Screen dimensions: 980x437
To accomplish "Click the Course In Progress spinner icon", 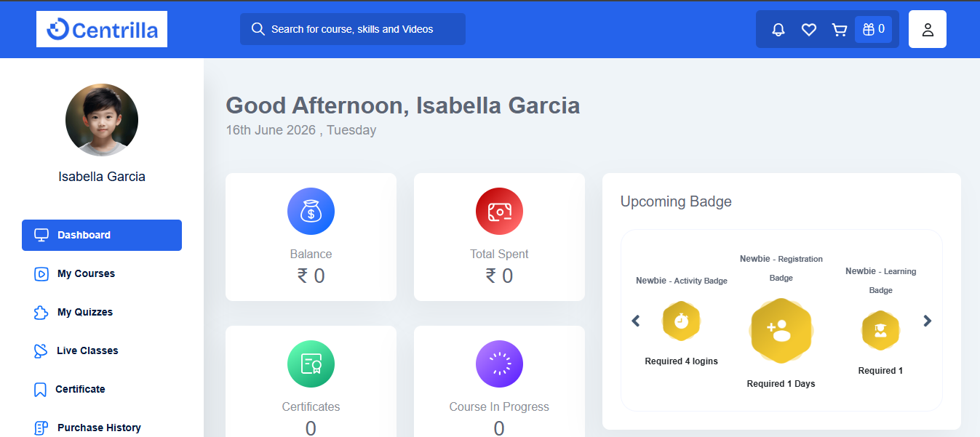I will coord(499,364).
